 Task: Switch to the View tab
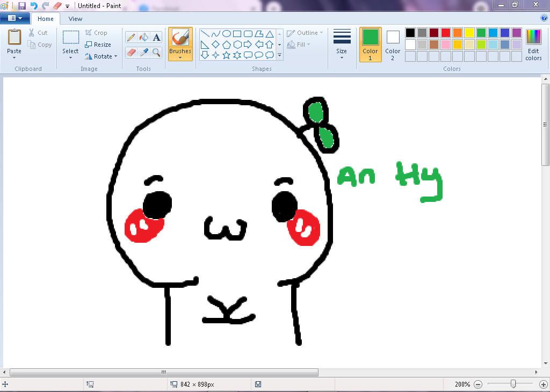pos(75,19)
